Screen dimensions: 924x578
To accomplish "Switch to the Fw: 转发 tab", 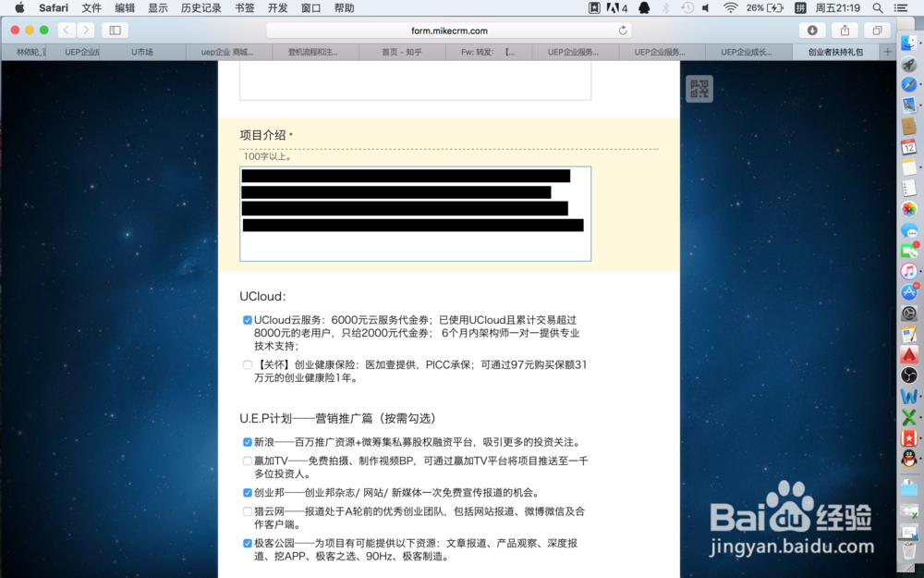I will point(489,52).
